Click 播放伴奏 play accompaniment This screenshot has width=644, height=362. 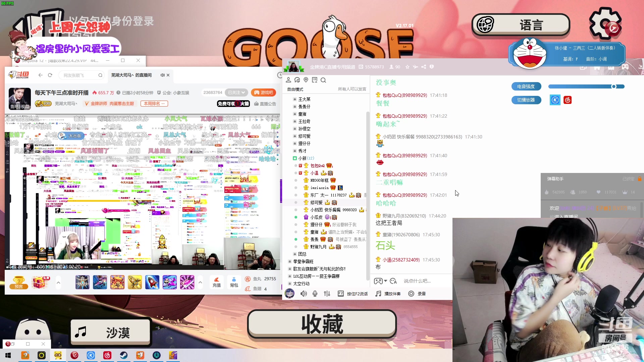pos(388,294)
